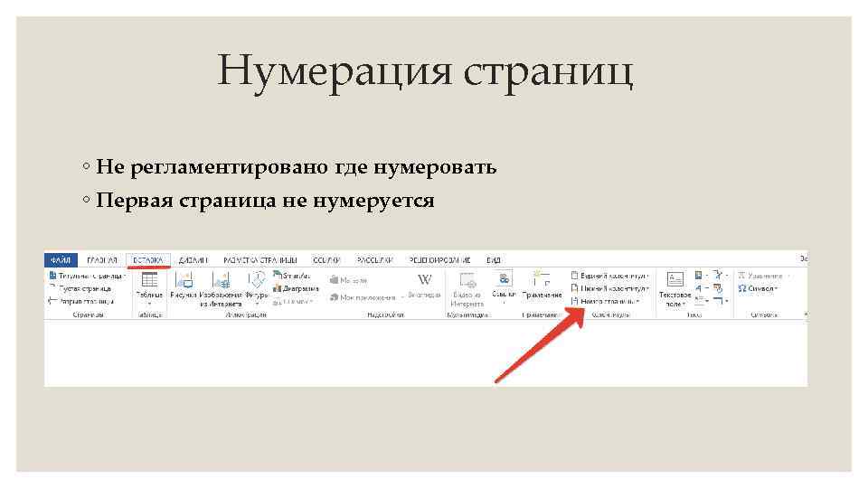Image resolution: width=868 pixels, height=488 pixels.
Task: Click the Текстовое поле text box icon
Action: click(675, 279)
